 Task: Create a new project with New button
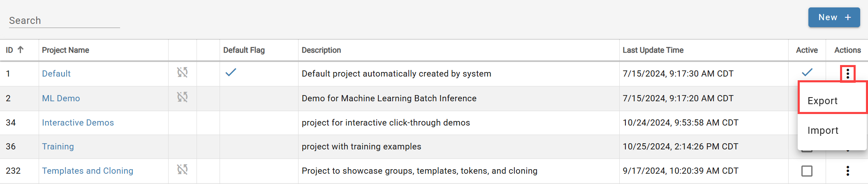[834, 17]
